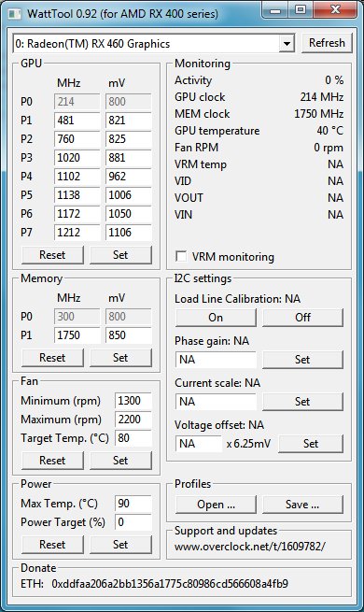Click the GPU P5 mV field 1006

coord(128,195)
